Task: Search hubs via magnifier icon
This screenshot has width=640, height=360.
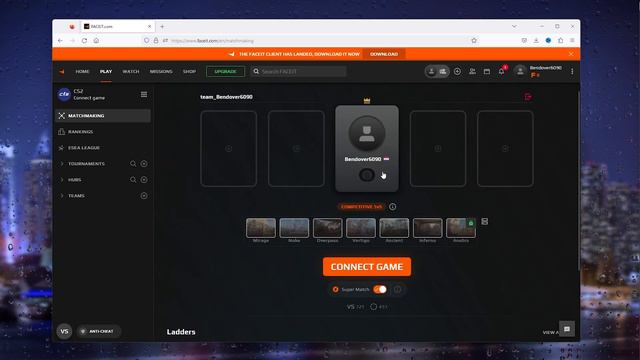Action: point(133,180)
